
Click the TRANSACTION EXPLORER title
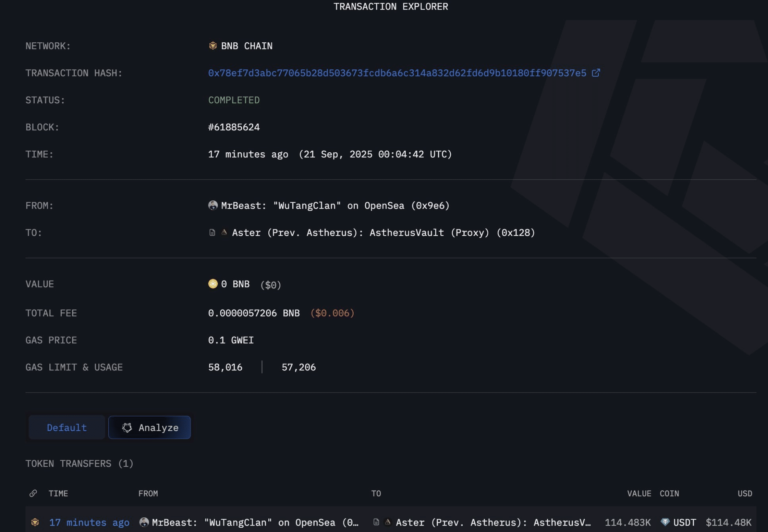[x=391, y=7]
